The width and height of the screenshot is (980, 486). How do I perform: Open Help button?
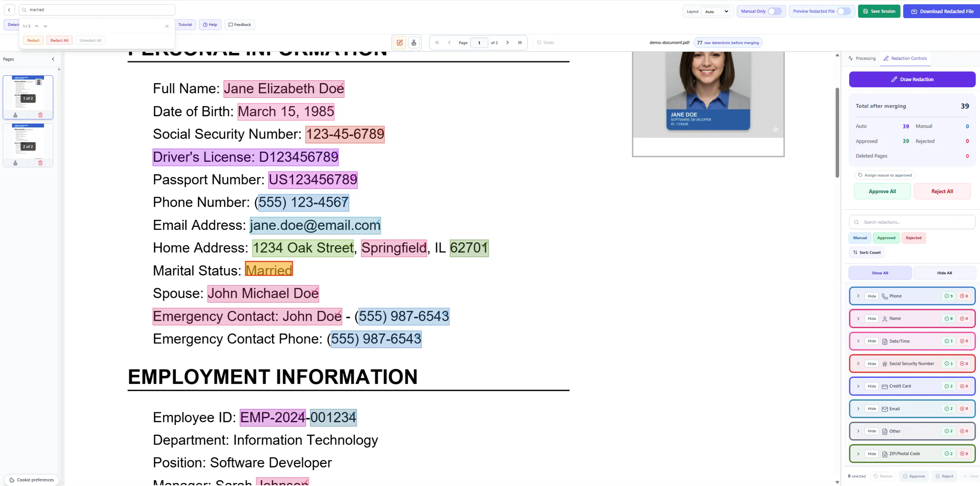click(x=210, y=25)
